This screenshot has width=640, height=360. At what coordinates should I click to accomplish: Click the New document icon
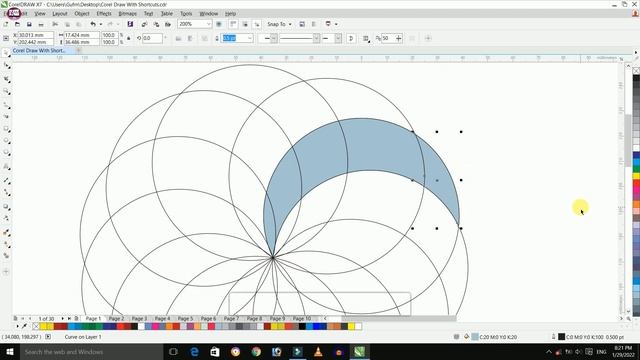[x=6, y=24]
